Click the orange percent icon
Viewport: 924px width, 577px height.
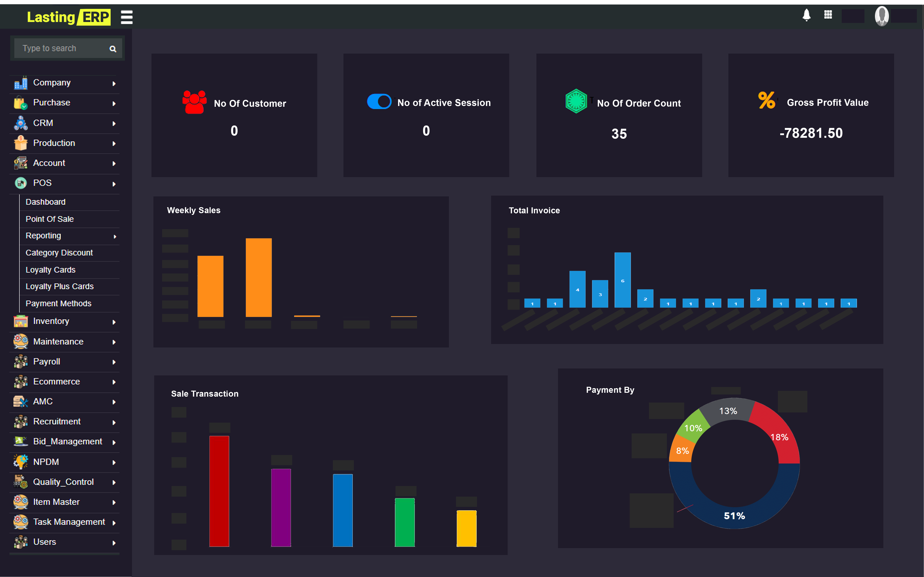click(766, 100)
